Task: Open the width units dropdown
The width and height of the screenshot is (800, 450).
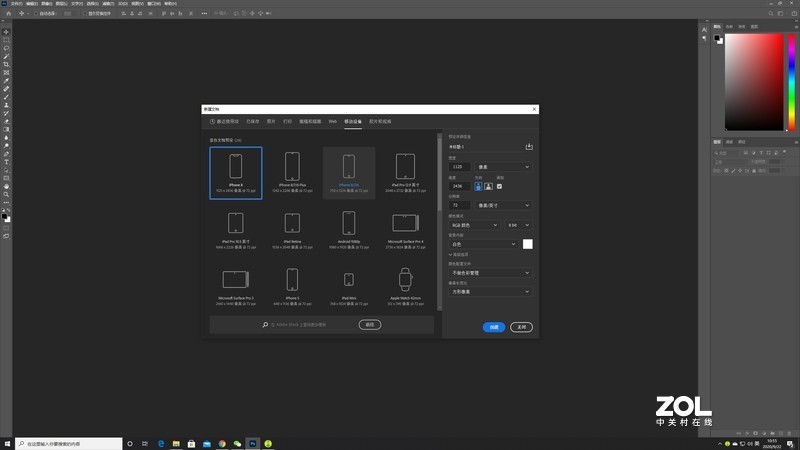Action: coord(503,166)
